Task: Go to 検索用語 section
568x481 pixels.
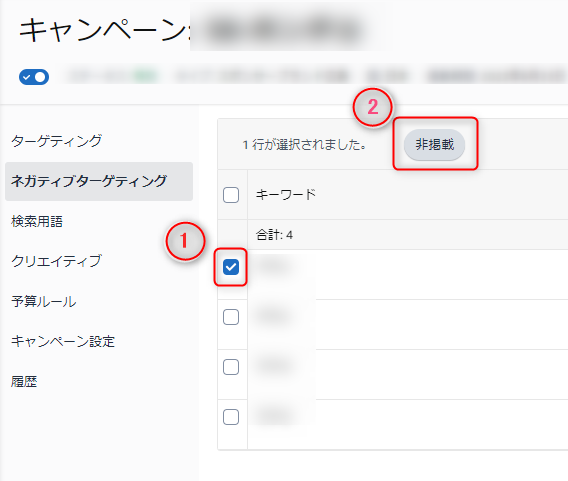Action: (37, 221)
